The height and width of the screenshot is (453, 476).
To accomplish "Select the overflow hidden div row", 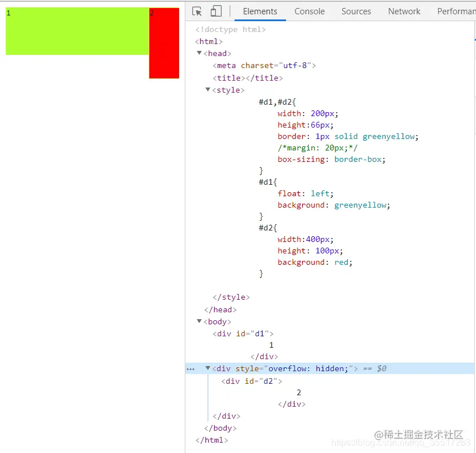I will [330, 368].
